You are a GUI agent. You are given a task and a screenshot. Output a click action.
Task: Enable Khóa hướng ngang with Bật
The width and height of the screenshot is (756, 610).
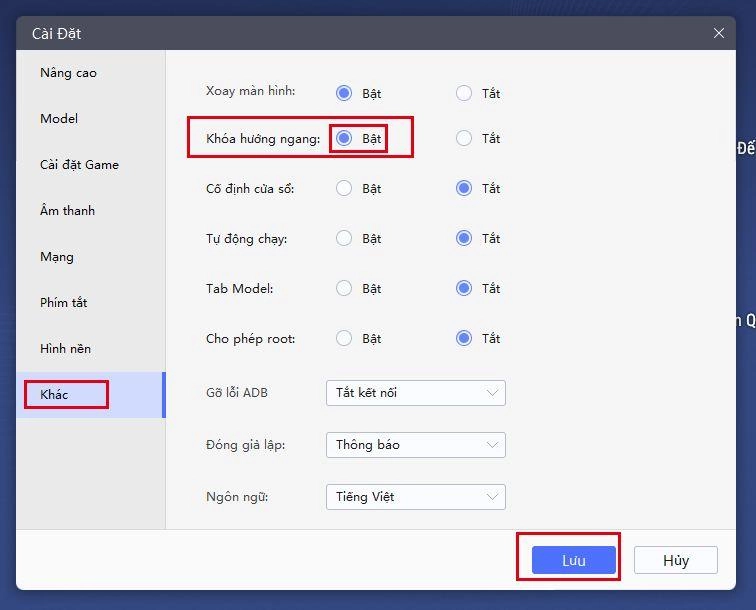(344, 139)
